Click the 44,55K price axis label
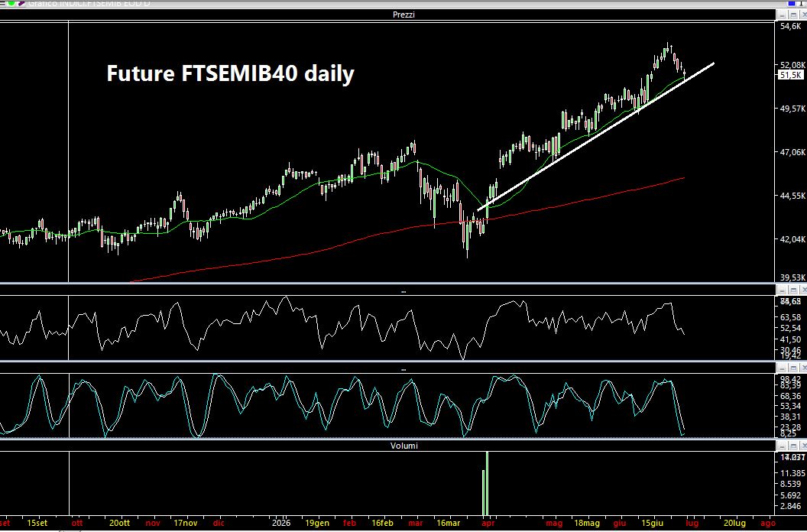 [x=792, y=196]
